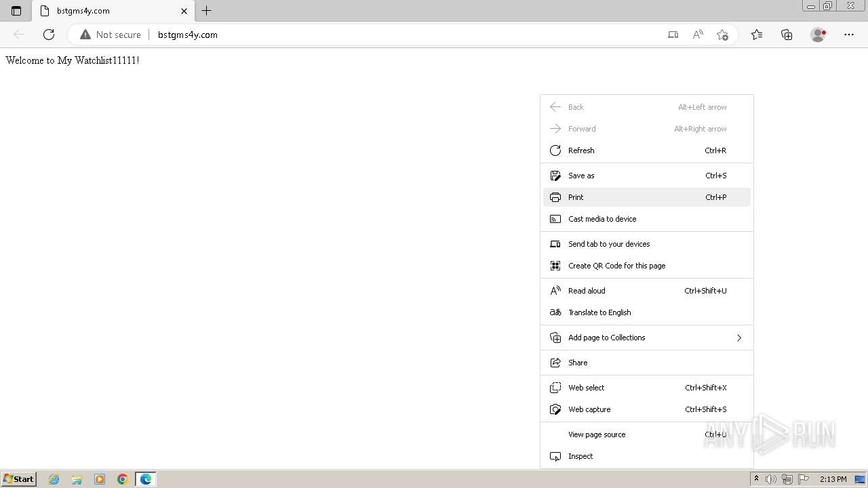
Task: Select Translate to English
Action: pos(647,312)
